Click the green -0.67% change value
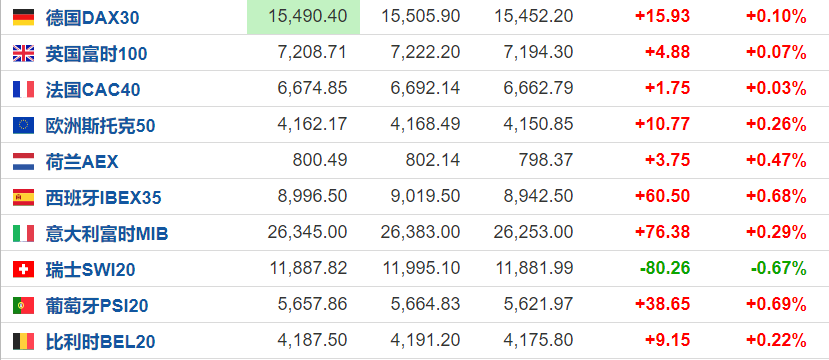Viewport: 829px width, 360px height. (778, 269)
